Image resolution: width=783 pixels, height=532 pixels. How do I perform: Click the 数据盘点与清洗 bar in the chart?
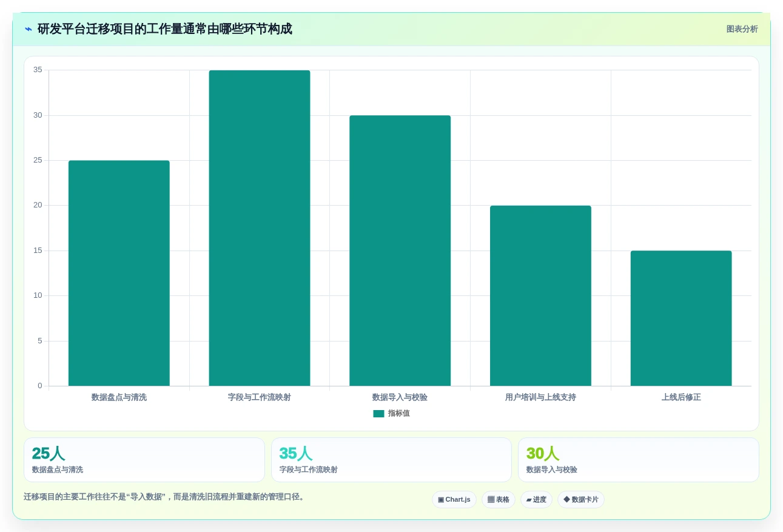pos(119,273)
